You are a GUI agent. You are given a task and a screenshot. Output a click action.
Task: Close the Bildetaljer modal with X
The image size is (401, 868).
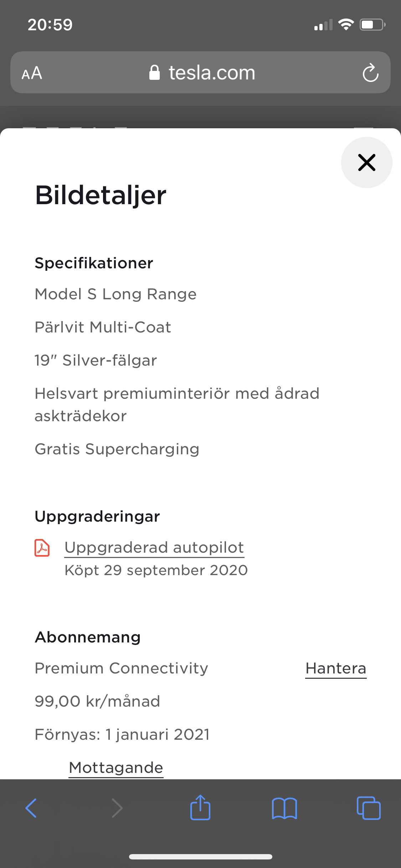(366, 162)
